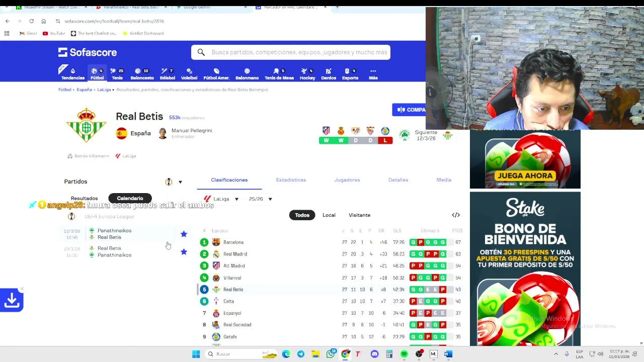
Task: Open the Windows Start menu
Action: click(196, 354)
